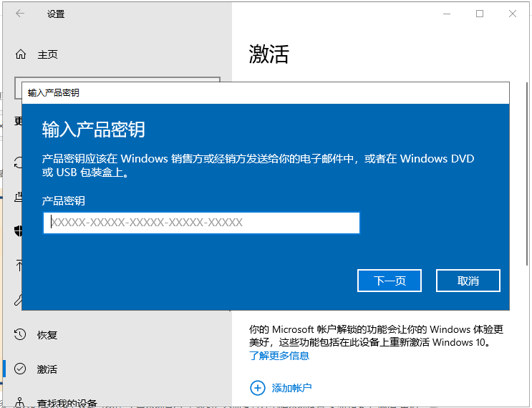Screen dimensions: 532x408
Task: Open Windows Update via the sync arrows icon
Action: click(19, 162)
